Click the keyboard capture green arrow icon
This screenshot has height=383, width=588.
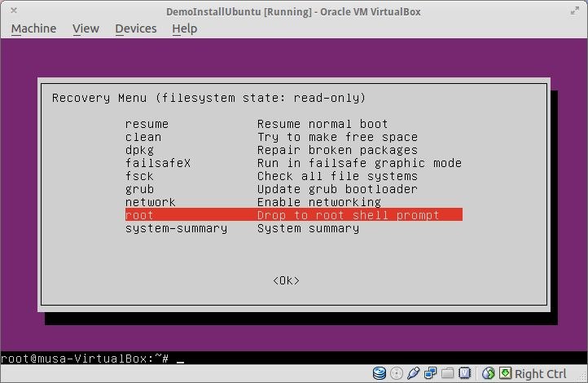pos(505,373)
